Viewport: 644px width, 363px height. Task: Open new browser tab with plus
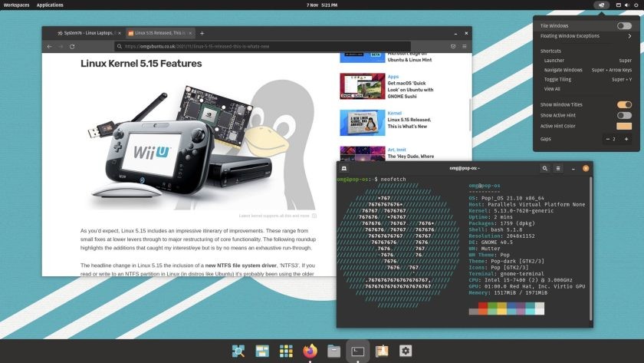pos(202,34)
